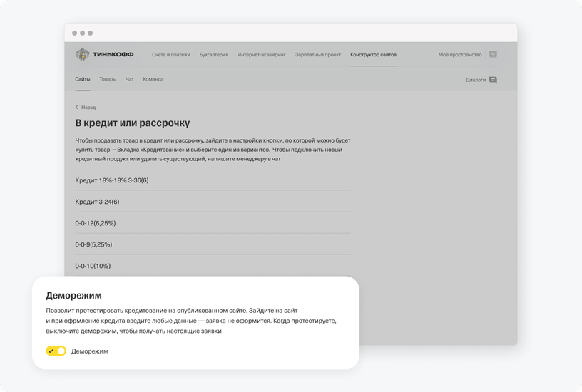The image size is (582, 392).
Task: Open the Диалоги chat bubble icon
Action: (x=493, y=80)
